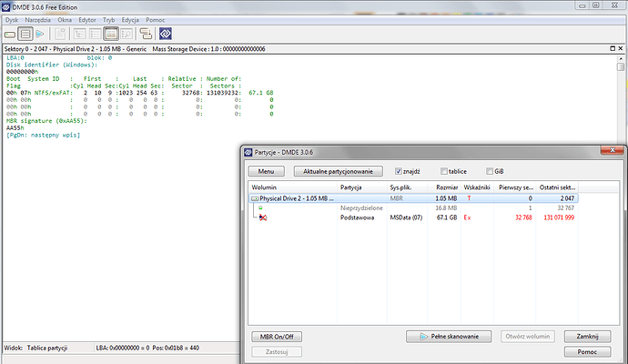Click the Zamknij button
The image size is (628, 364).
(x=588, y=337)
